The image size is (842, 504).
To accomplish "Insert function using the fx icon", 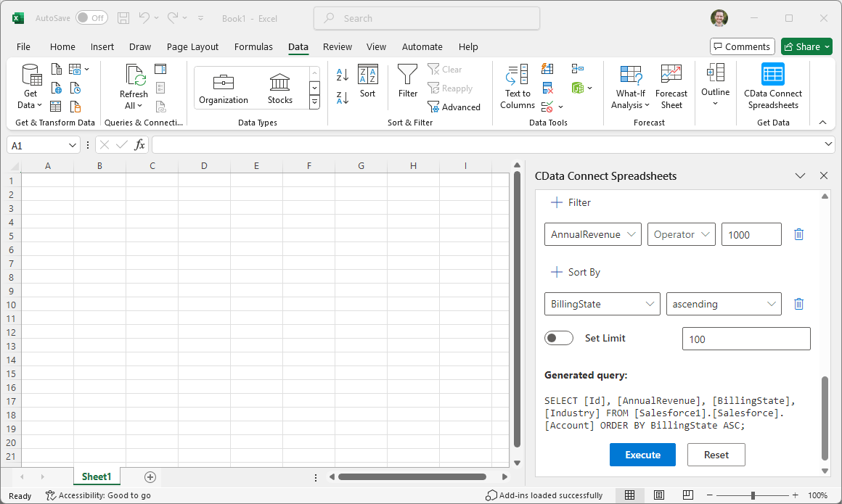I will pyautogui.click(x=139, y=145).
